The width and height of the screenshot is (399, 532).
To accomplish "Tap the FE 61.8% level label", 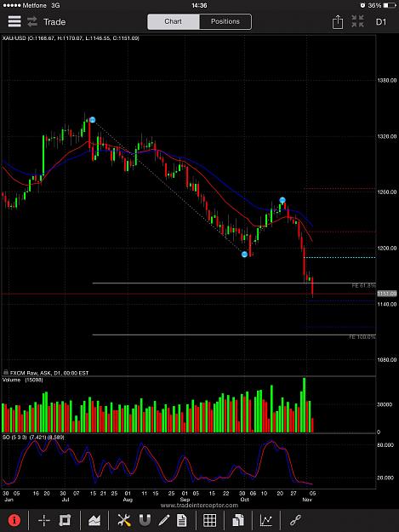I will click(x=363, y=286).
